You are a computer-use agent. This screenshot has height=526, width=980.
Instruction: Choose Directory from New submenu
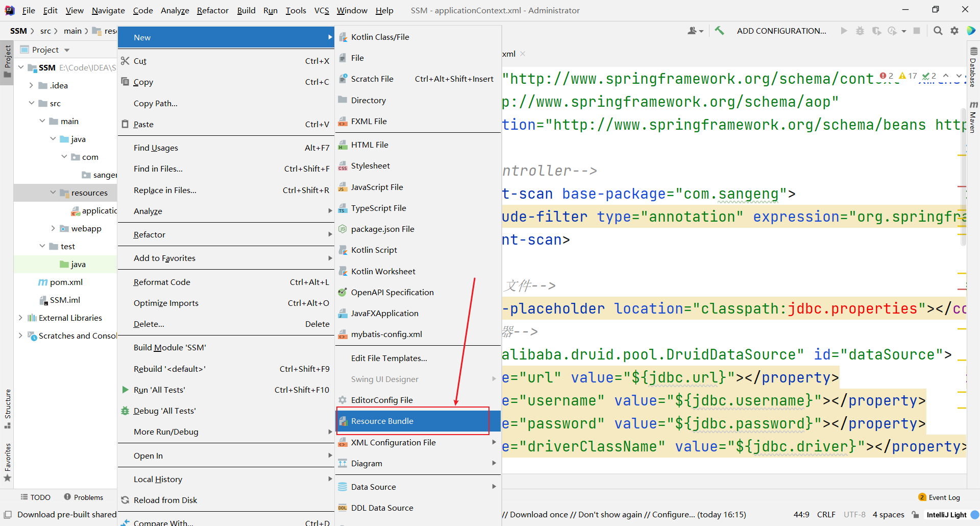pos(418,100)
